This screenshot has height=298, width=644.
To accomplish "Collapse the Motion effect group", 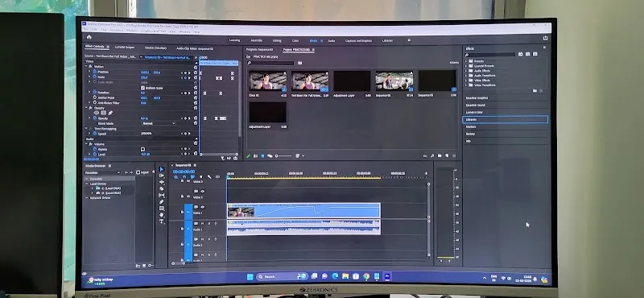I will (x=86, y=67).
